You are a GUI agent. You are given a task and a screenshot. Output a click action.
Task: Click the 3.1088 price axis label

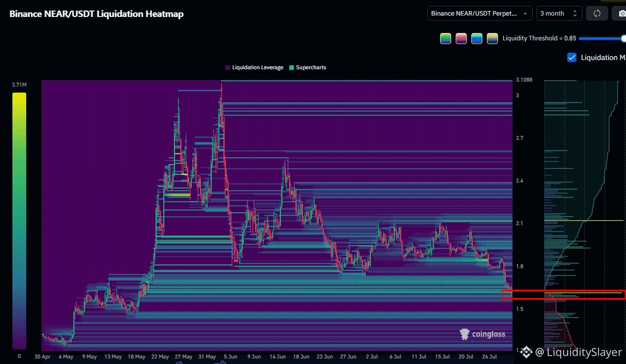coord(524,80)
